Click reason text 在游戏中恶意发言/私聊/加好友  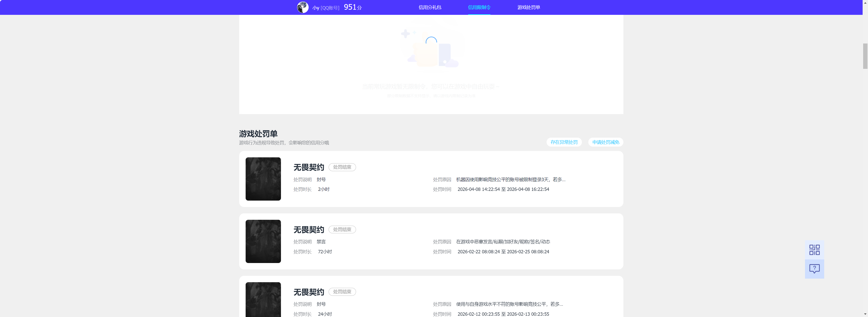click(503, 242)
